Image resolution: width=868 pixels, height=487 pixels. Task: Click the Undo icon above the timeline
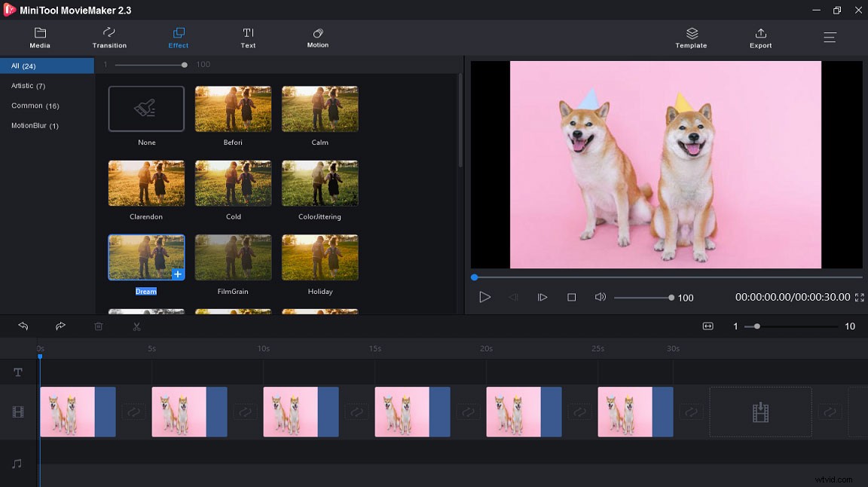tap(23, 326)
